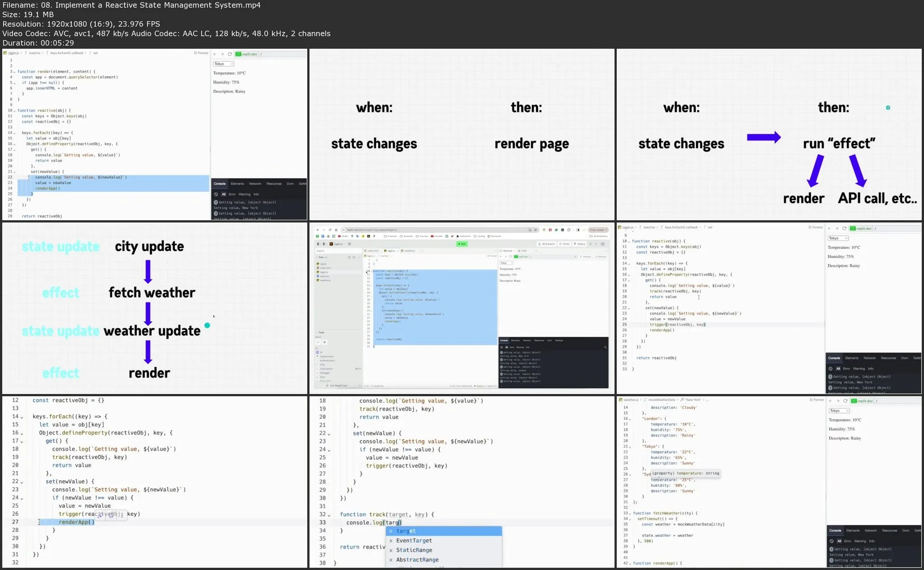Screen dimensions: 924x570
Task: Click the AI & Search button in Replit header
Action: click(x=547, y=244)
